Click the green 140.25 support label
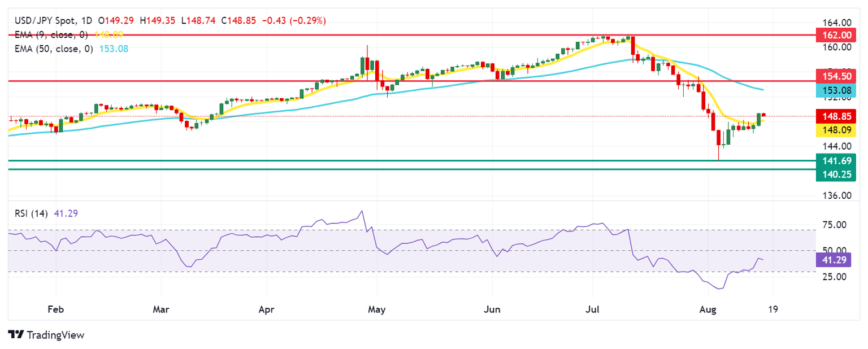This screenshot has height=349, width=868. 836,175
